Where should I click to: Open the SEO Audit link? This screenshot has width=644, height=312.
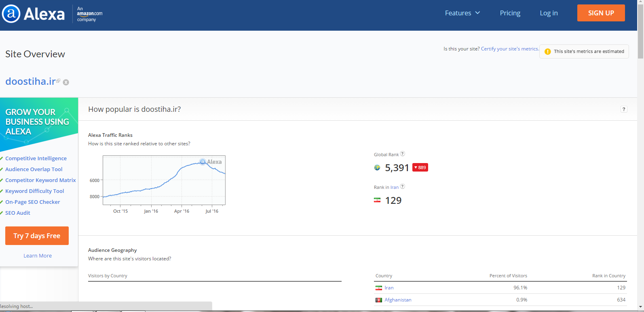point(18,213)
